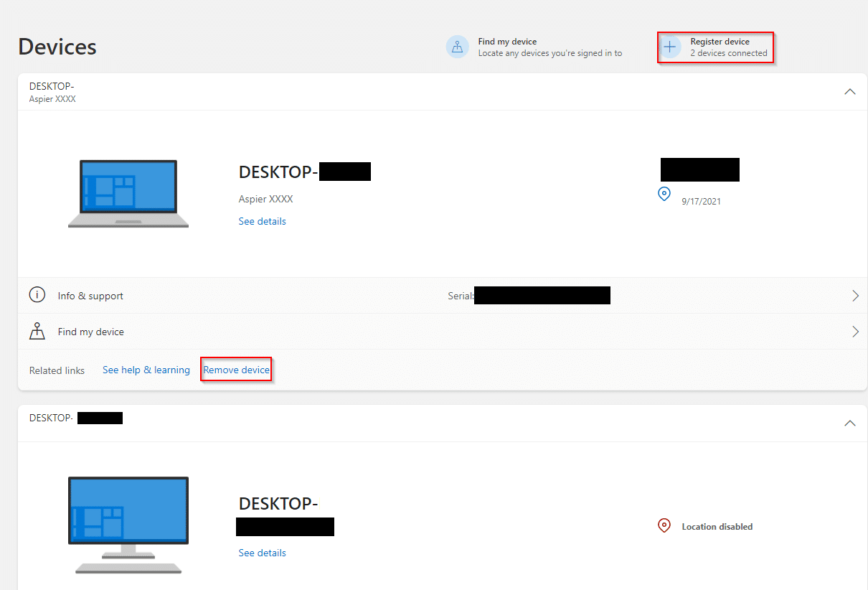Click the Serial: label in Info row

coord(461,296)
